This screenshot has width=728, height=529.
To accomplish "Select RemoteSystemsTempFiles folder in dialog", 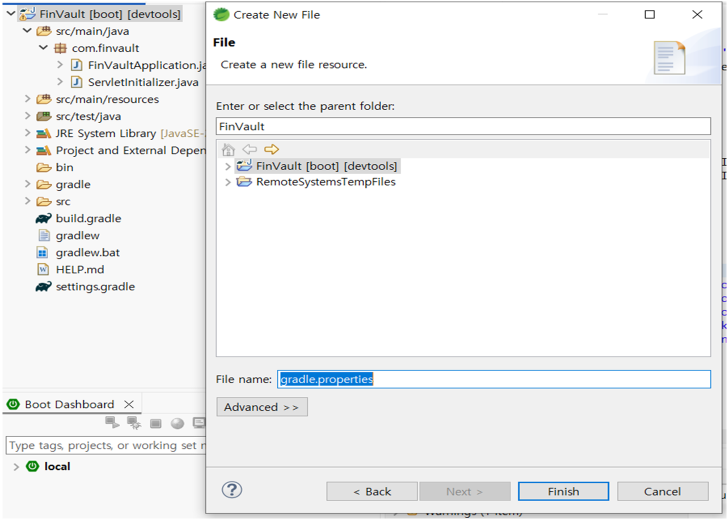I will pos(326,182).
